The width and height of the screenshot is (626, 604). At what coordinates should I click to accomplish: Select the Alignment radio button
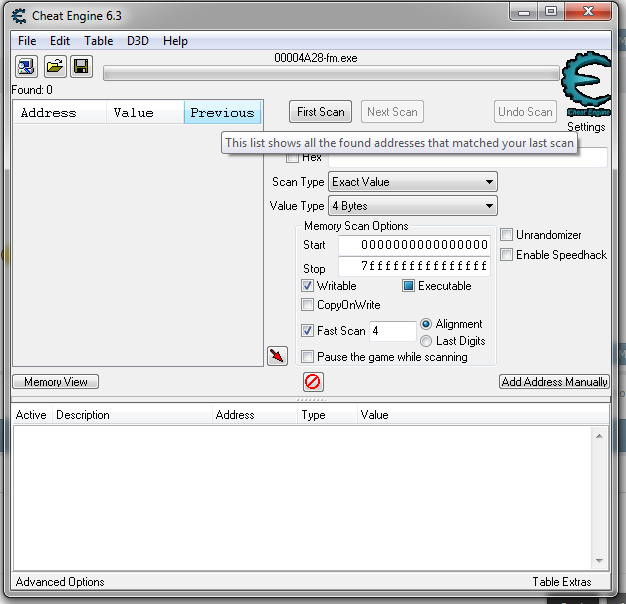tap(426, 324)
